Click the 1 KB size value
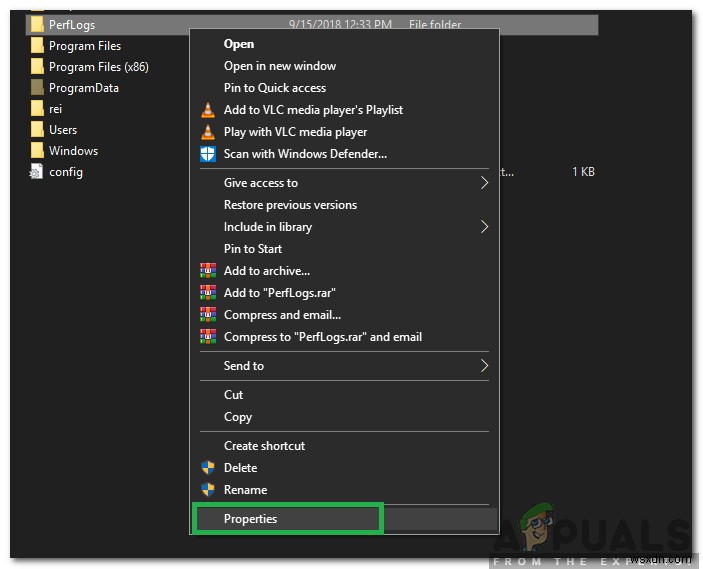This screenshot has width=703, height=569. pos(583,172)
